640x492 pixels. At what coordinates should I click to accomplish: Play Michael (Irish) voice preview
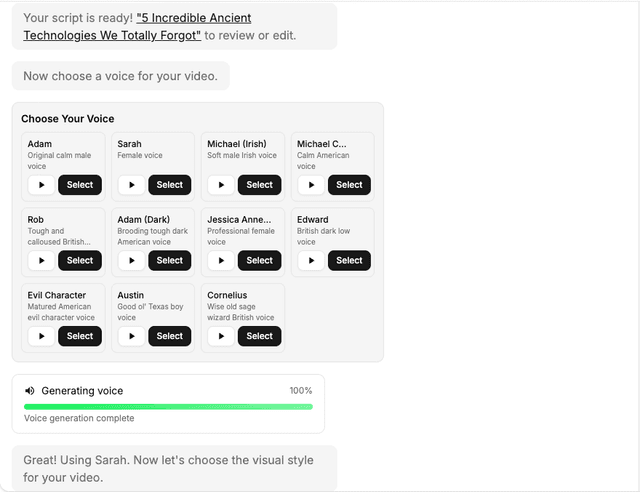coord(221,185)
